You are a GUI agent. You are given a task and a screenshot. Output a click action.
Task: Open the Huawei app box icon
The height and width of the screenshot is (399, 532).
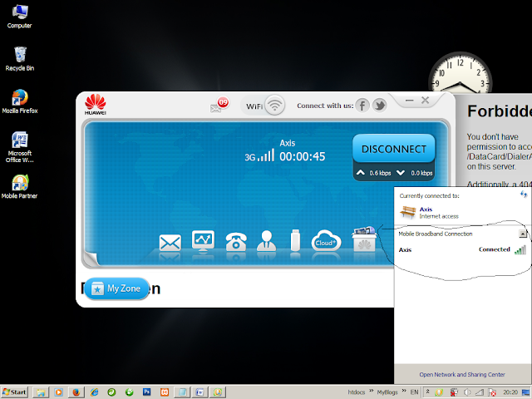(x=364, y=239)
